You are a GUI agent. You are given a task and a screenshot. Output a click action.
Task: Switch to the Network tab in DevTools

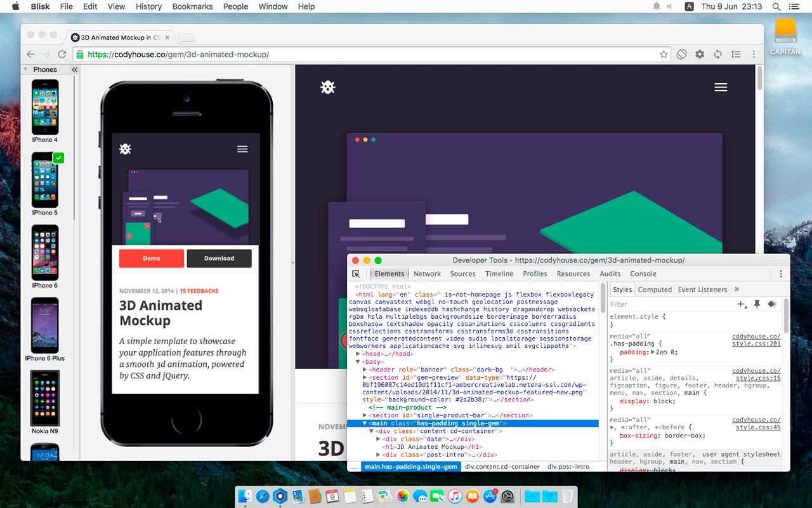pyautogui.click(x=427, y=273)
